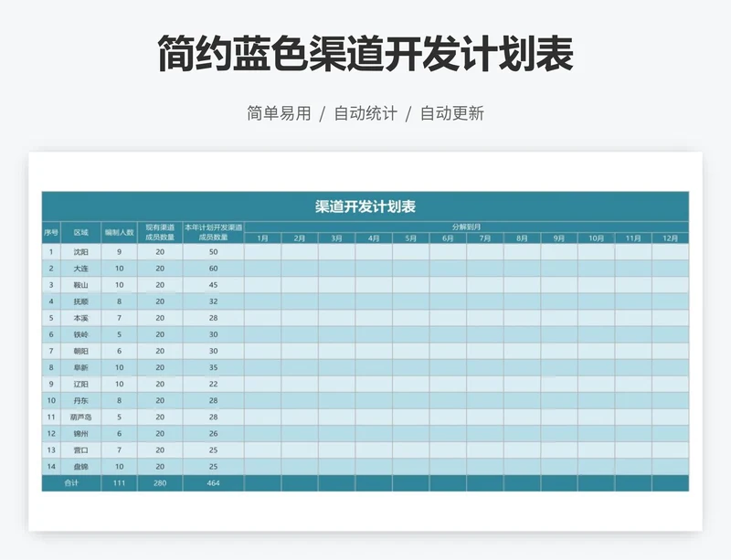The height and width of the screenshot is (560, 731).
Task: Select the 1月 month header
Action: click(x=262, y=238)
